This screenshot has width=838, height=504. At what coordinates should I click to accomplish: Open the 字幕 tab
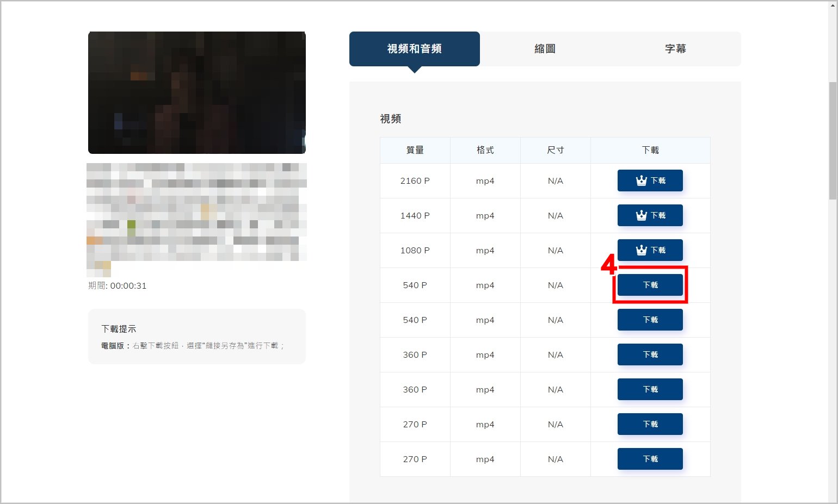(x=675, y=49)
